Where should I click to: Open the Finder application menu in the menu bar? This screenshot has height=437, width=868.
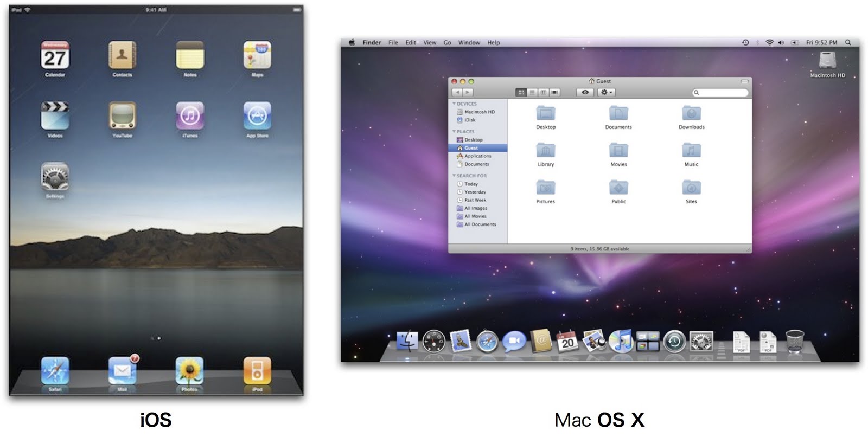(x=372, y=42)
